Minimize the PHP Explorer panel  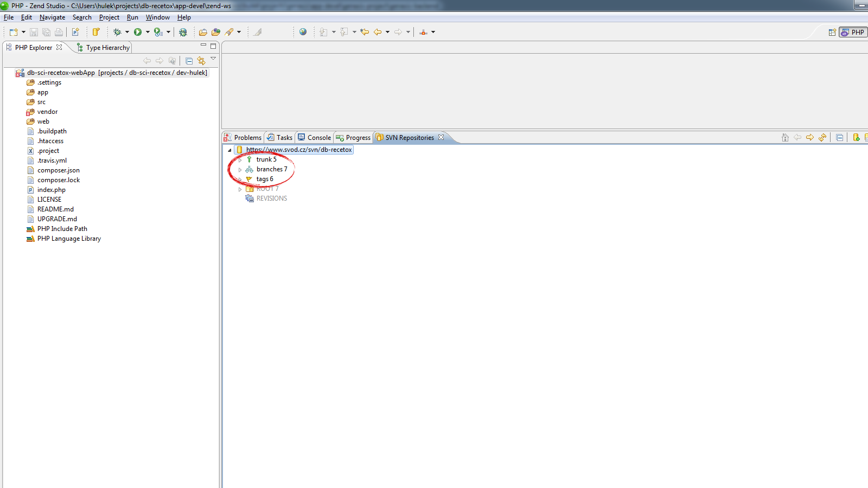pos(203,45)
